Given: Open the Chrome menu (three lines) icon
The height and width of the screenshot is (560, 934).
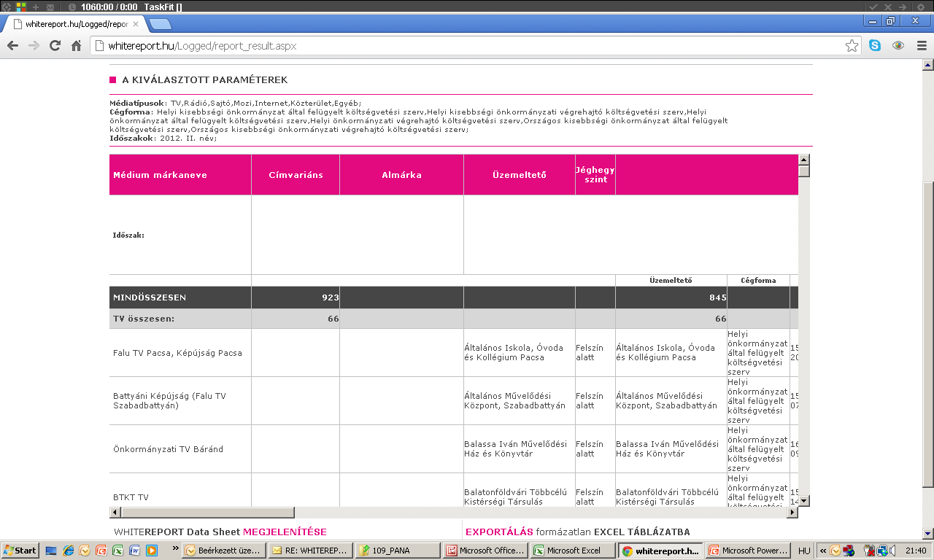Looking at the screenshot, I should click(922, 45).
